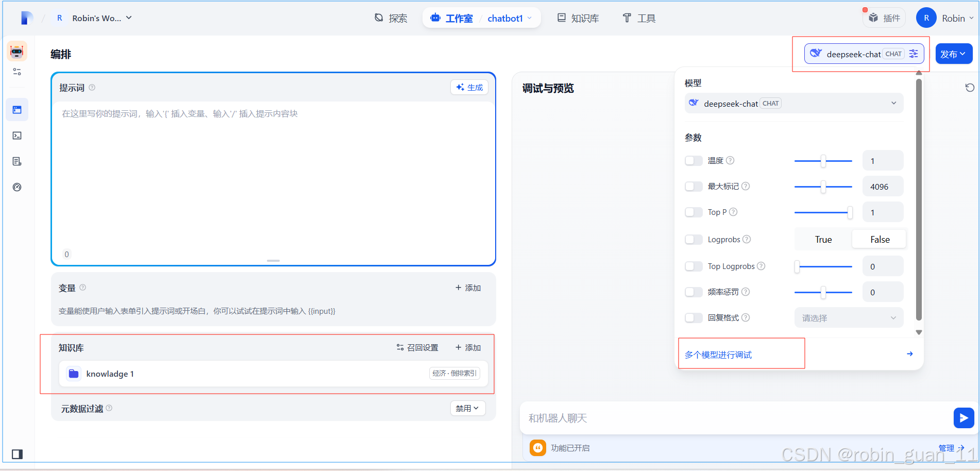980x471 pixels.
Task: Open the deepseek-chat model dropdown
Action: 793,103
